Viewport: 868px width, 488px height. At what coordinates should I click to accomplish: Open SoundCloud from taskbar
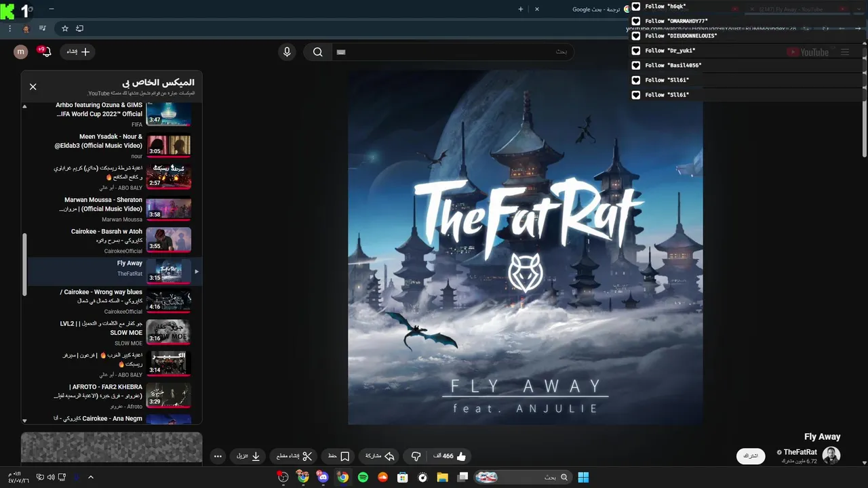click(382, 477)
